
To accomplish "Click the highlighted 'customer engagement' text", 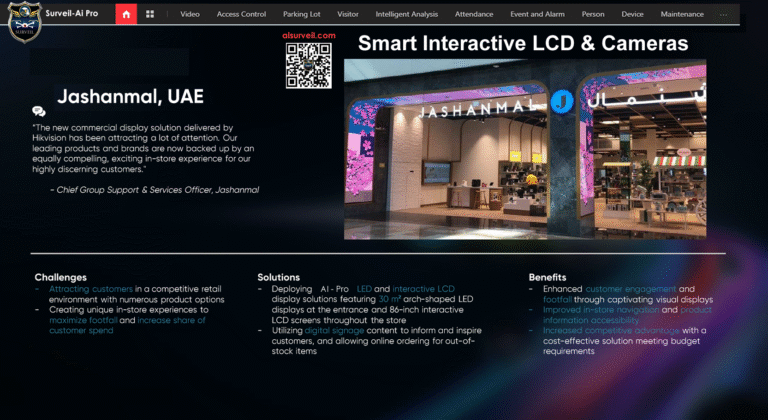I will tap(631, 289).
